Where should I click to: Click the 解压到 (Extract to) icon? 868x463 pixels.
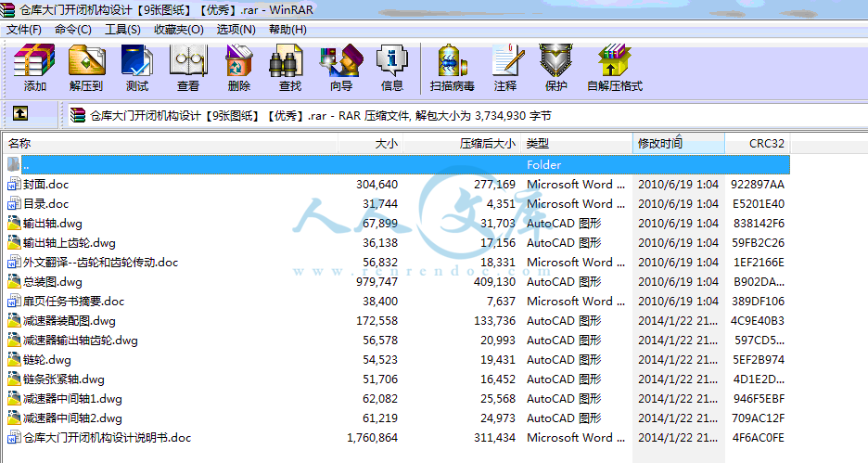click(86, 68)
